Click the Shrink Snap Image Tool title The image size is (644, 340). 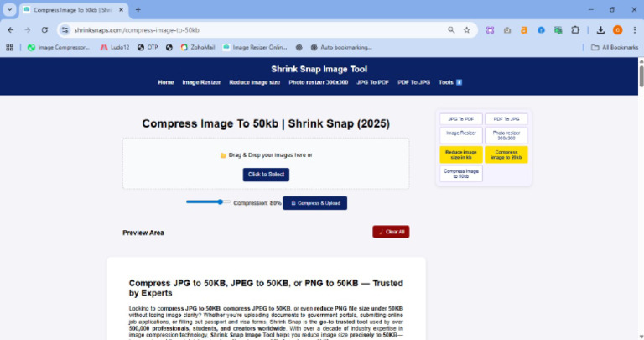319,69
